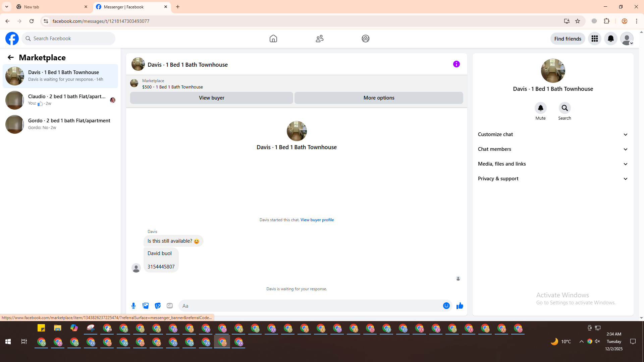
Task: Click the purple conversation info icon
Action: [x=456, y=64]
